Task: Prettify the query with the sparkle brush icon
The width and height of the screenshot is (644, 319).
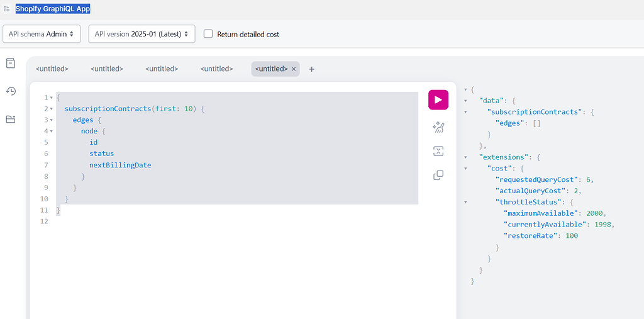Action: (438, 127)
